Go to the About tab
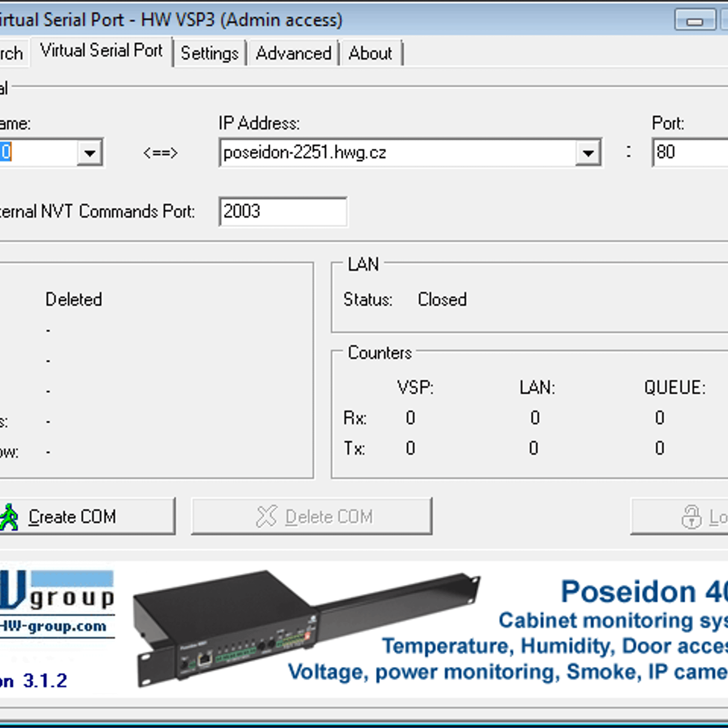728x728 pixels. (370, 54)
